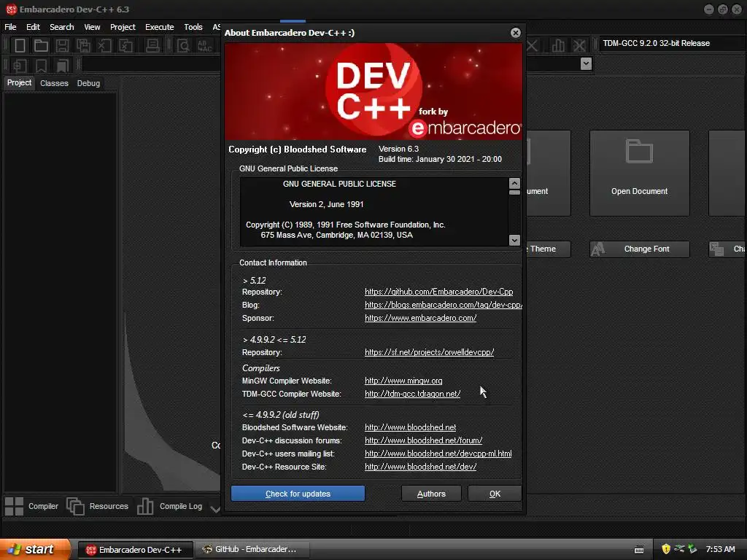Switch to the Debug side tab

tap(88, 83)
